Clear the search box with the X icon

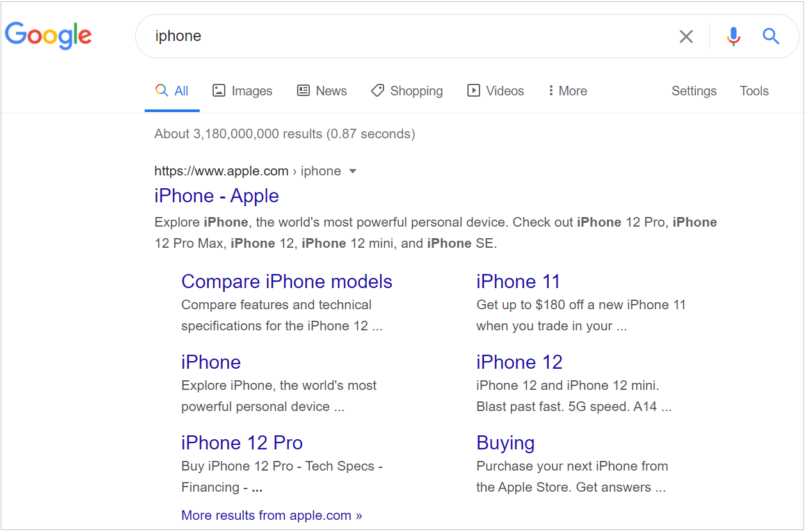point(686,36)
